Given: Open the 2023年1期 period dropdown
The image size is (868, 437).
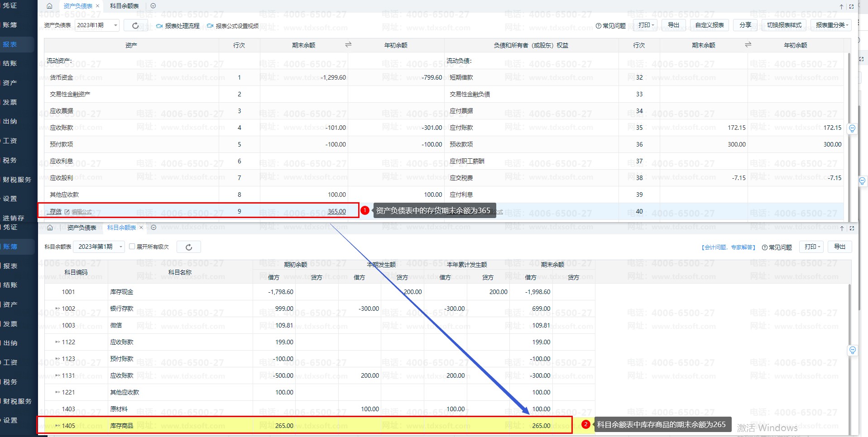Looking at the screenshot, I should click(x=97, y=25).
